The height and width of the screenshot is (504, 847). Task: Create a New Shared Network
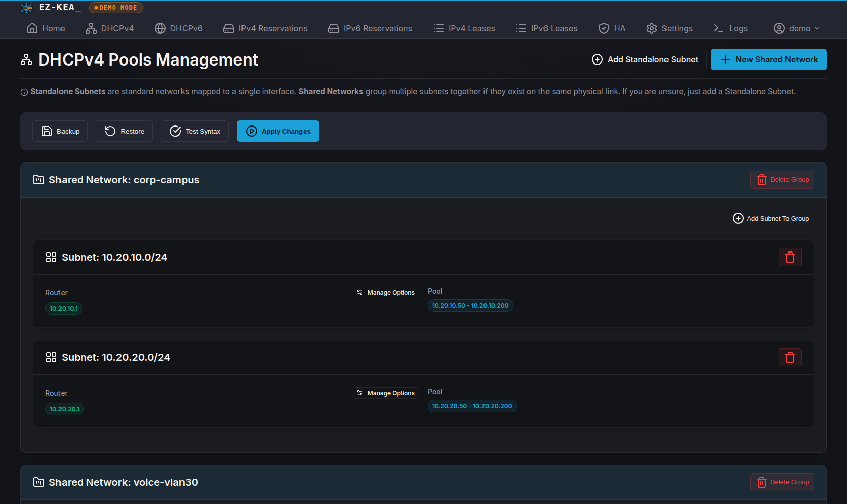point(769,59)
